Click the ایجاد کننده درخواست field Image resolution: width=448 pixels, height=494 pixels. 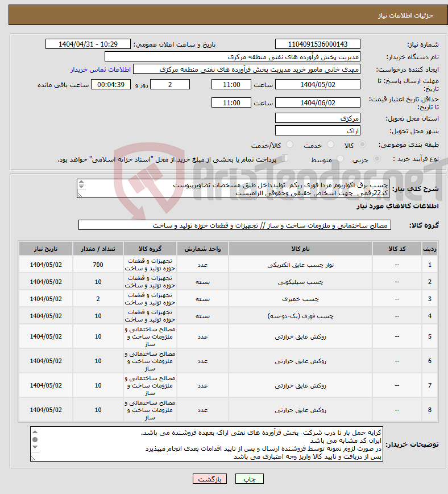(247, 69)
